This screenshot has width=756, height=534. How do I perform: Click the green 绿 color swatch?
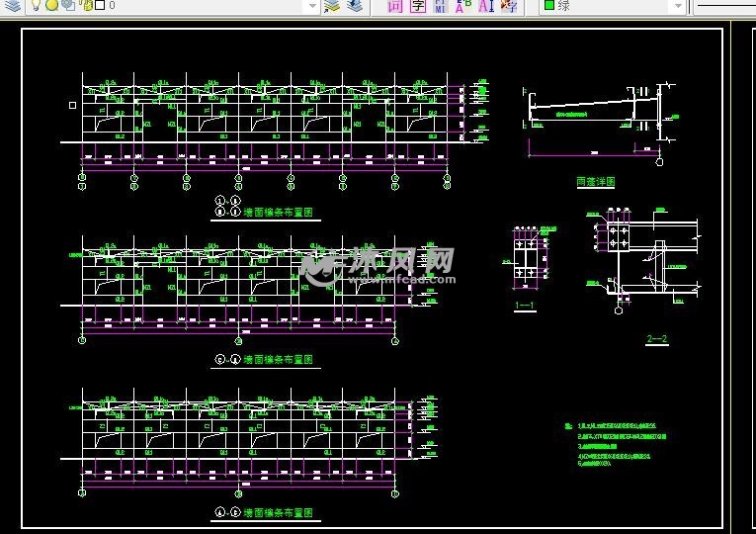tap(549, 6)
